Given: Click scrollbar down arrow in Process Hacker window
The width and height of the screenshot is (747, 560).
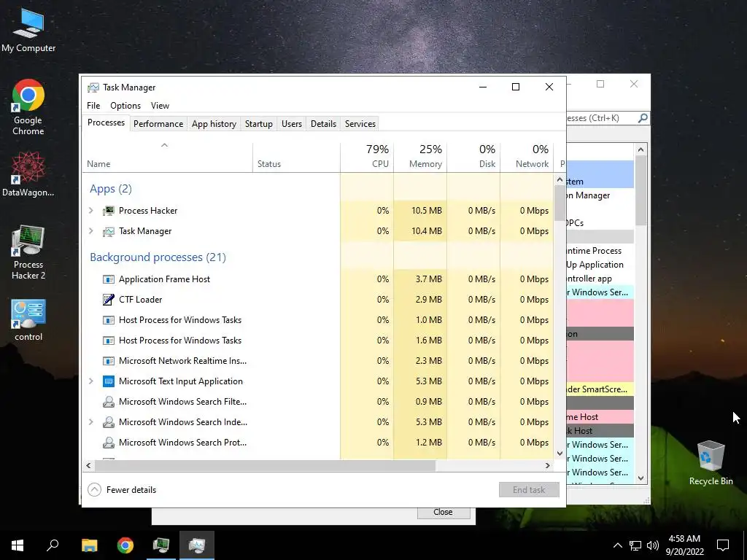Looking at the screenshot, I should (x=640, y=478).
